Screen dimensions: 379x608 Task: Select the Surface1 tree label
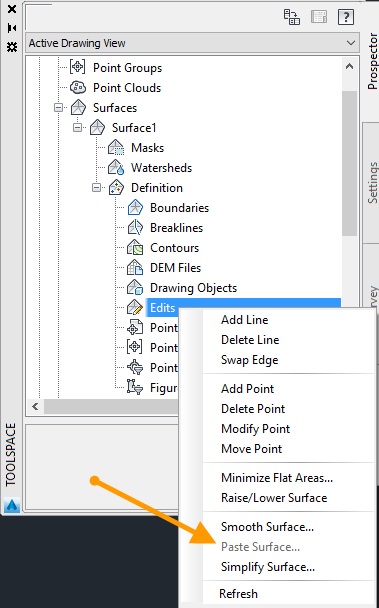[x=134, y=128]
